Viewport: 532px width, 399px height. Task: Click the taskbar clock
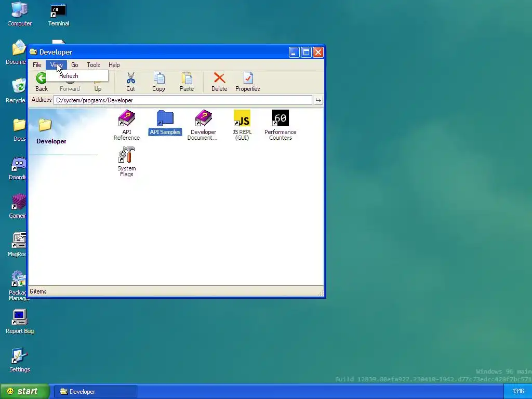tap(518, 391)
